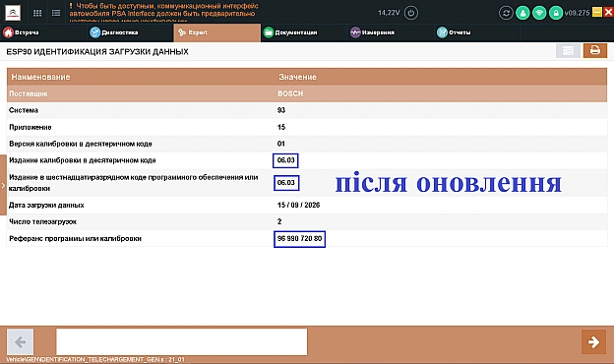Viewport: 614px width, 364px height.
Task: Click the Citroën logo icon
Action: click(13, 13)
